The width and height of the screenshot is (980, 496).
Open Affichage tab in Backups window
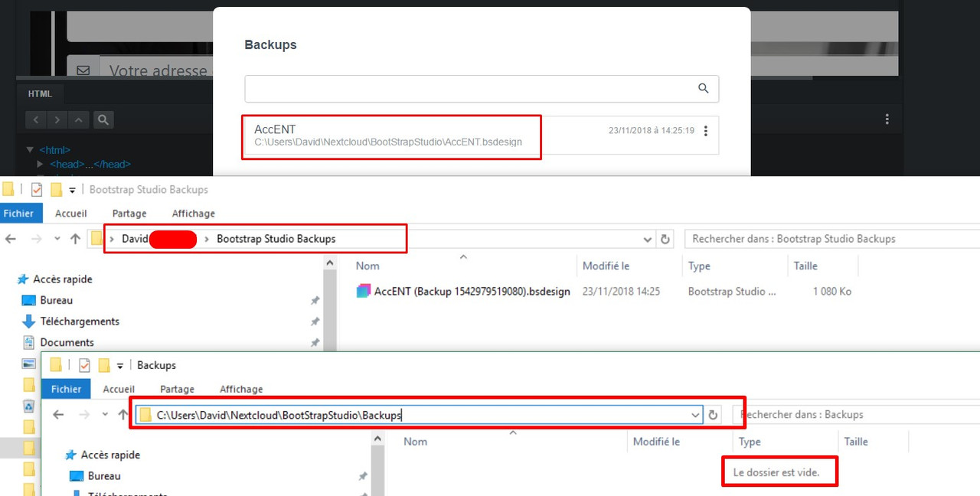point(241,389)
